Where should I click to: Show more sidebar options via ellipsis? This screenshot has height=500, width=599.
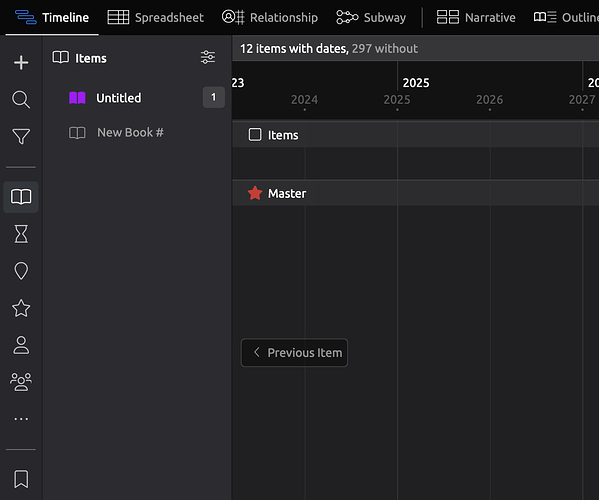click(21, 419)
